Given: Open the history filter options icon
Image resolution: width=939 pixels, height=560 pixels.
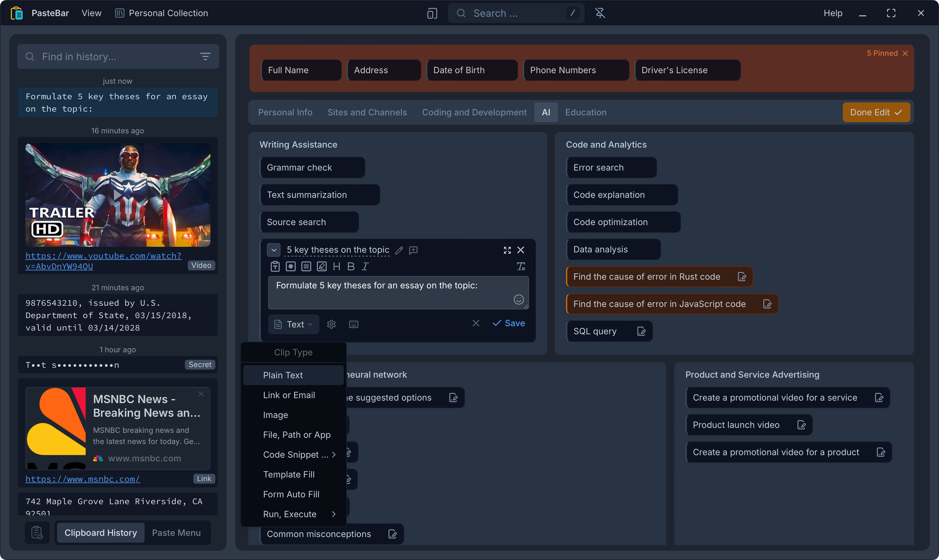Looking at the screenshot, I should click(x=205, y=57).
